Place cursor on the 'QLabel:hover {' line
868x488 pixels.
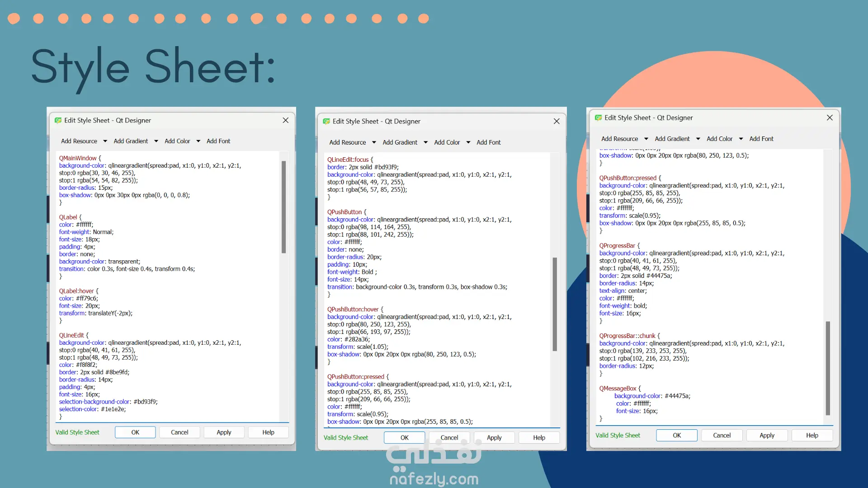(x=79, y=291)
